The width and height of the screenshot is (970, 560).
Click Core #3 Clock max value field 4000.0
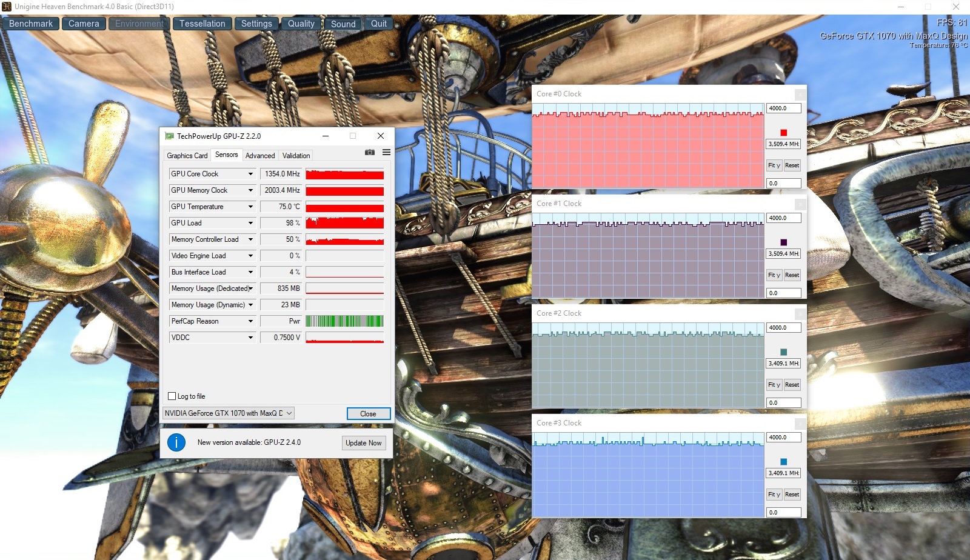coord(784,438)
